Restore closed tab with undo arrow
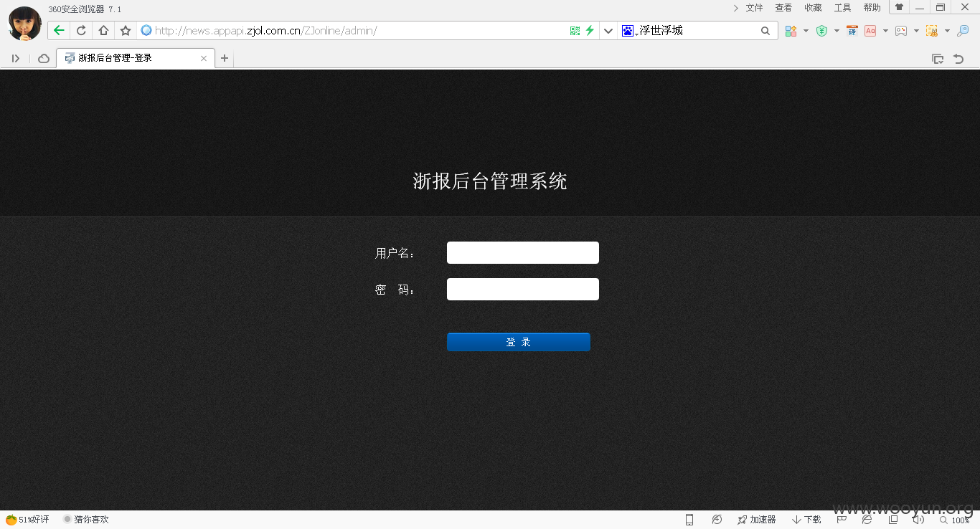 [x=958, y=59]
